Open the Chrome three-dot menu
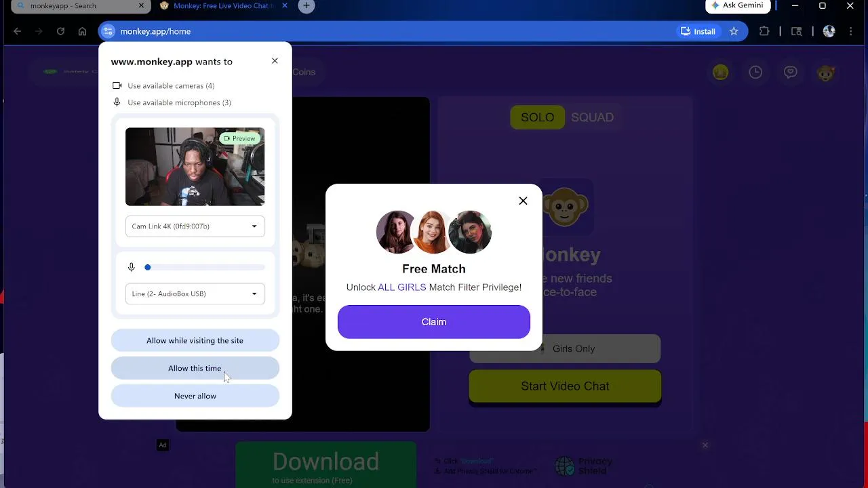This screenshot has width=868, height=488. point(850,31)
